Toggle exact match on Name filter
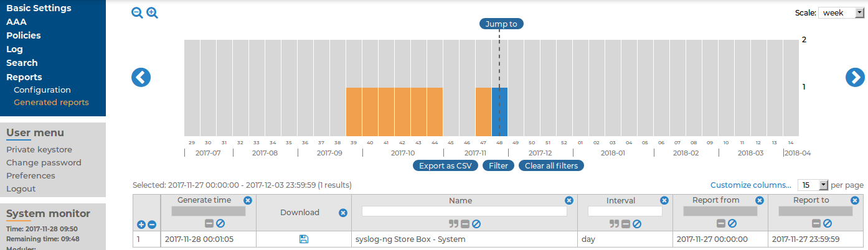 (453, 224)
